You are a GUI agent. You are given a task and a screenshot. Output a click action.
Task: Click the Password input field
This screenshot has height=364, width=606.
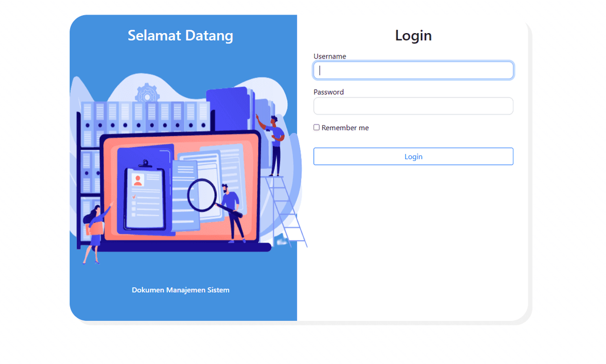[x=413, y=105]
